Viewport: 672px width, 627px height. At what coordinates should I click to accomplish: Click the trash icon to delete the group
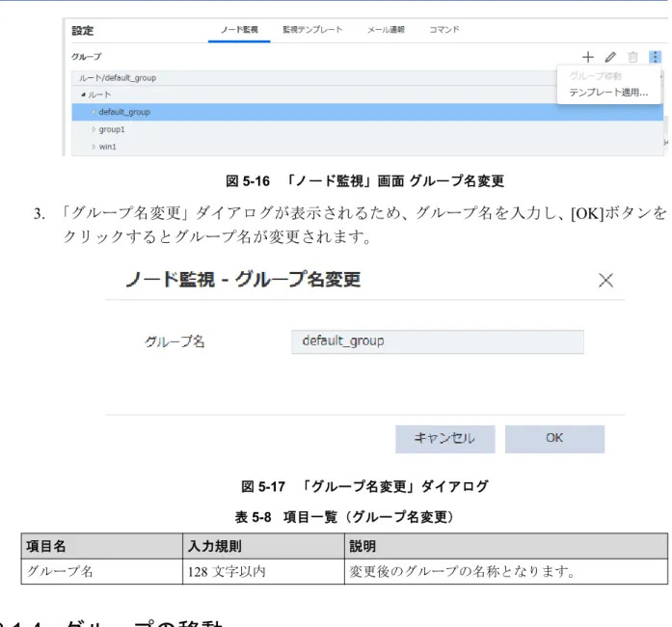(x=632, y=57)
